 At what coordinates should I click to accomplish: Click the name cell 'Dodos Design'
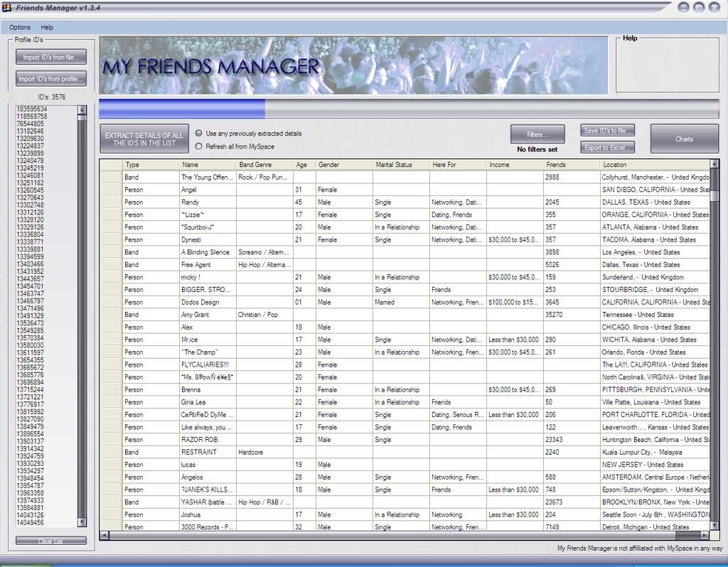point(207,302)
